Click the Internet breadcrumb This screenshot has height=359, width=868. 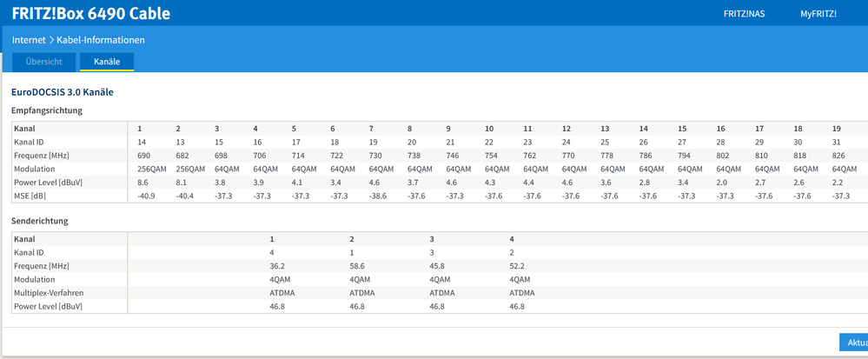tap(29, 40)
